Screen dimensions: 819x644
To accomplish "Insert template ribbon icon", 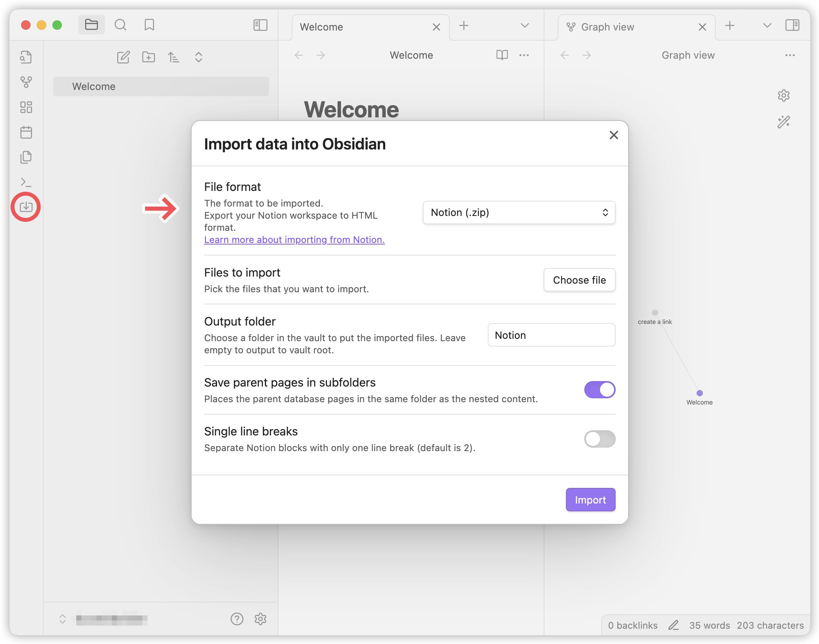I will click(26, 157).
